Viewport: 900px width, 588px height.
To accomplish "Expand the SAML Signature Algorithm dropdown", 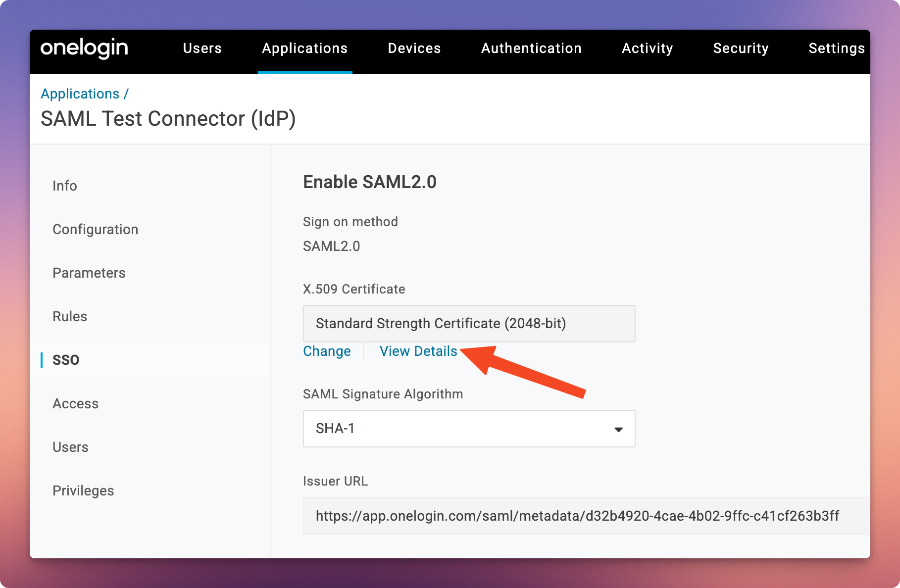I will (469, 429).
